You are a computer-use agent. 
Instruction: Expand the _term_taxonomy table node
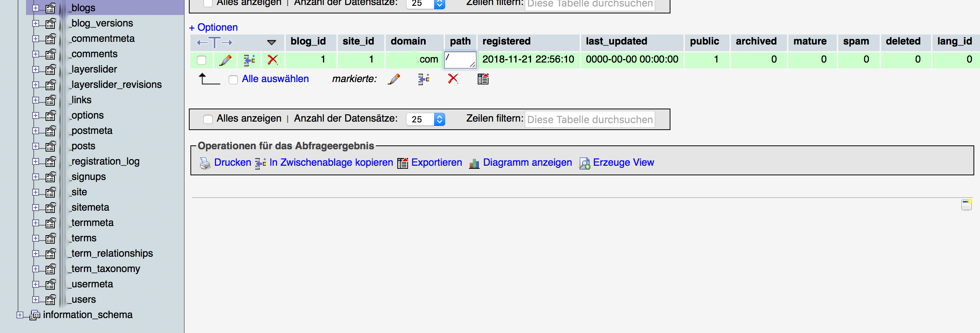[36, 269]
